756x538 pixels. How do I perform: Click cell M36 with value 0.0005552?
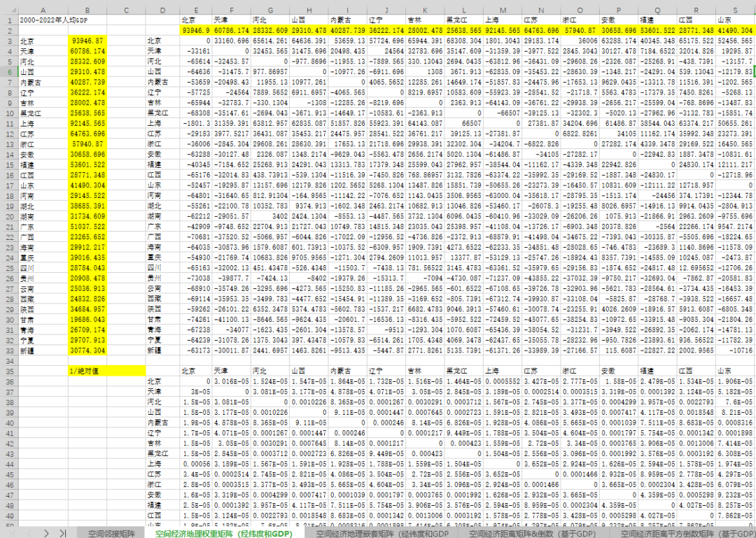[x=503, y=381]
